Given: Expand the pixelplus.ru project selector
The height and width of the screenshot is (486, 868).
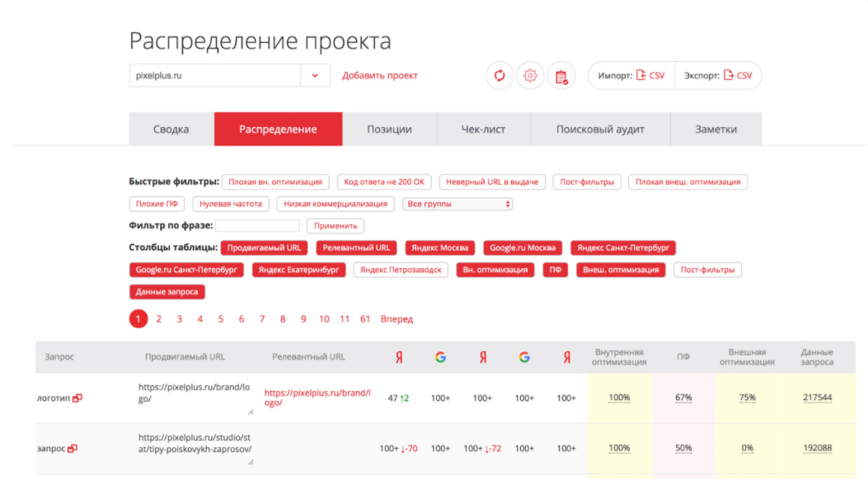Looking at the screenshot, I should [x=315, y=74].
